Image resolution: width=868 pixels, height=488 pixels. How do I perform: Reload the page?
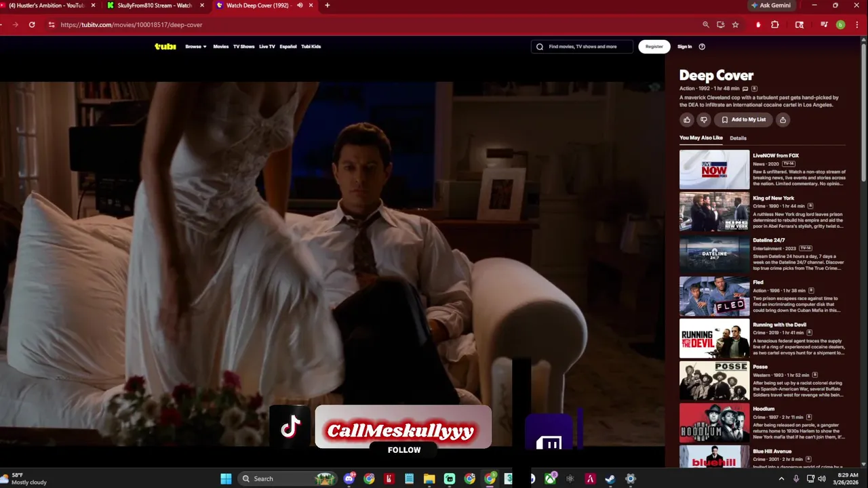(32, 24)
